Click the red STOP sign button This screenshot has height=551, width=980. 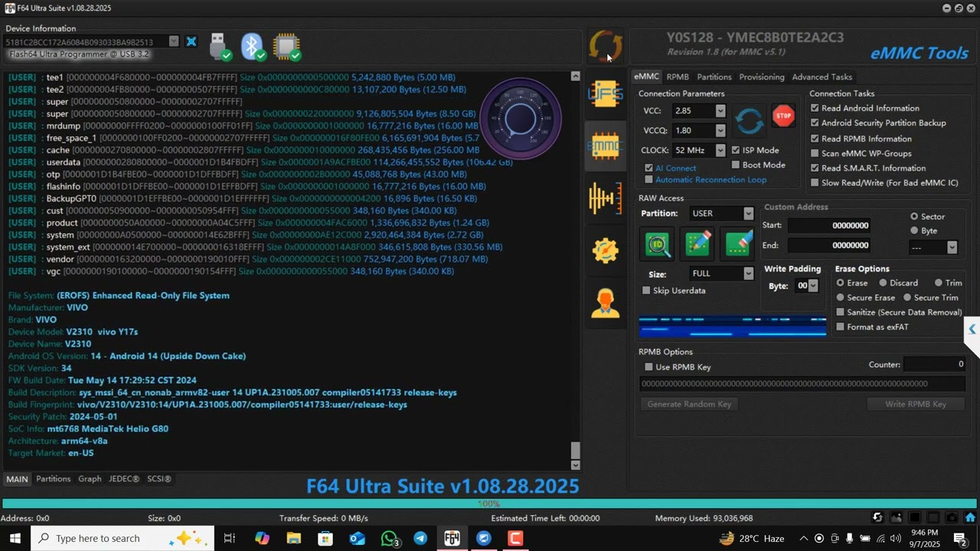click(x=783, y=116)
